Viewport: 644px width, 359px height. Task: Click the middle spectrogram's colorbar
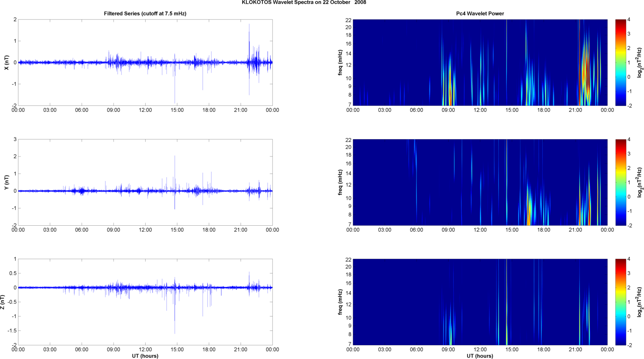[620, 182]
